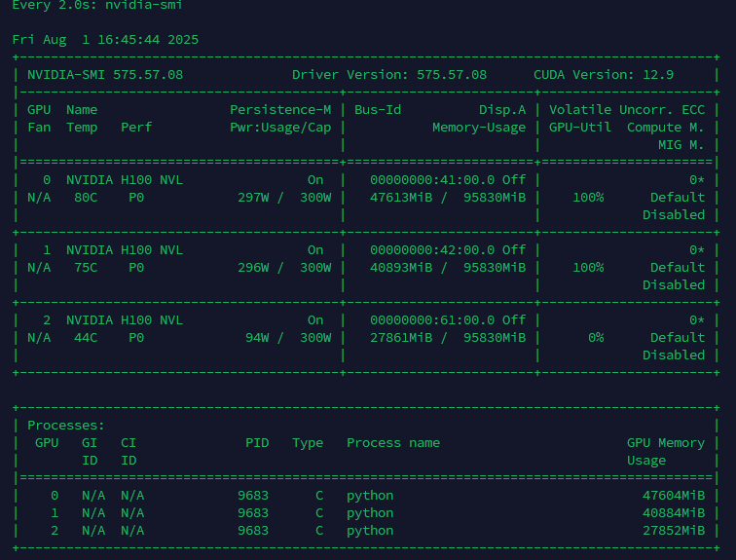Click the Processes: section label

pyautogui.click(x=66, y=426)
